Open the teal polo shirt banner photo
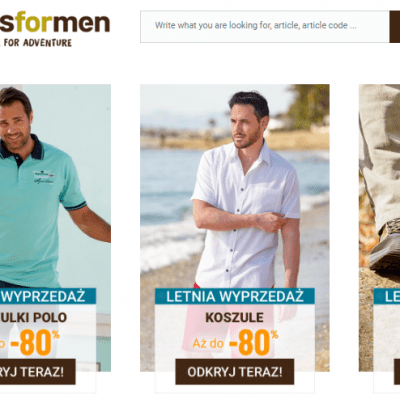Viewport: 400px width, 400px height. point(55,187)
